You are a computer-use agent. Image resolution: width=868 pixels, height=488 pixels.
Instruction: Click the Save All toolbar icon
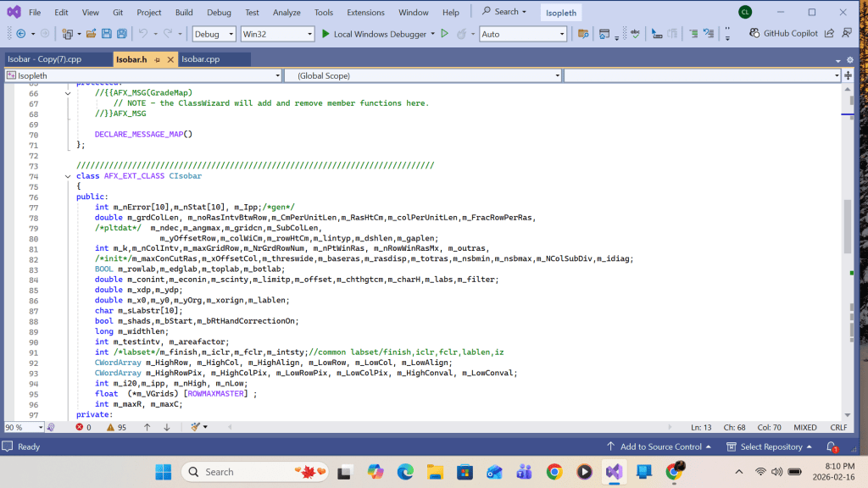click(x=121, y=34)
